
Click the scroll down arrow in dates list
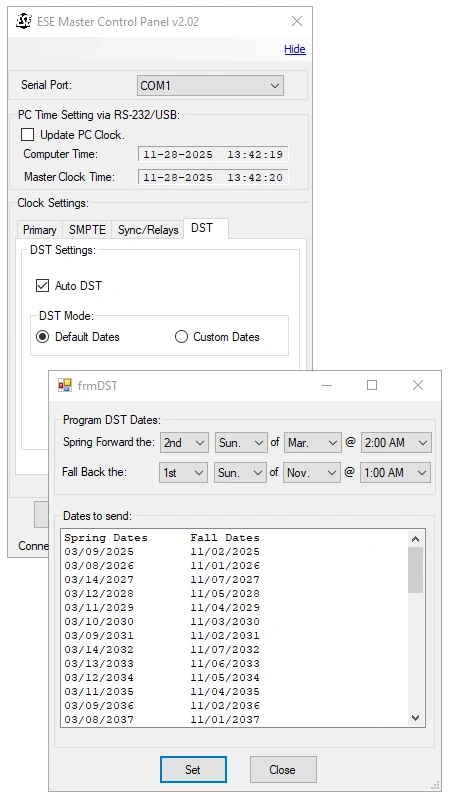416,717
